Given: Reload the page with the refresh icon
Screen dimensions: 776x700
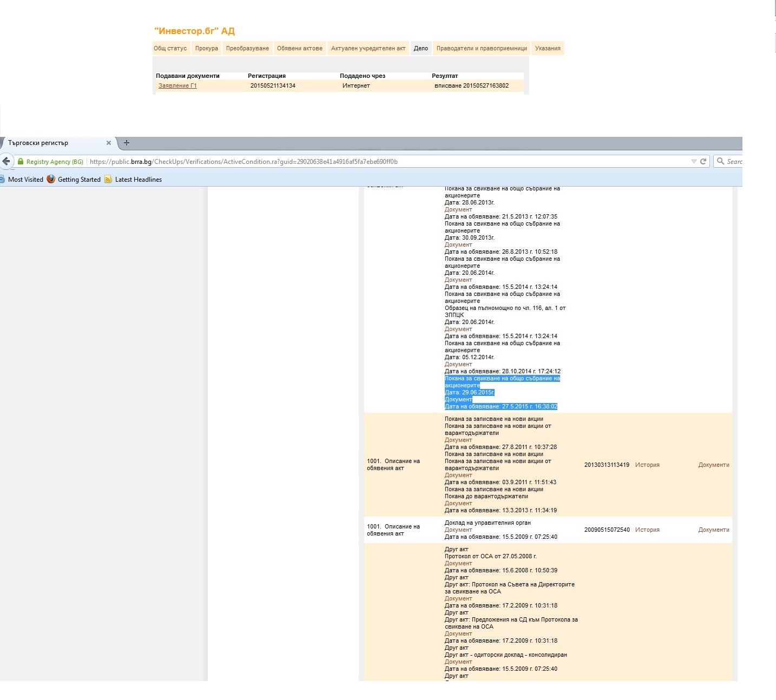Looking at the screenshot, I should tap(703, 161).
